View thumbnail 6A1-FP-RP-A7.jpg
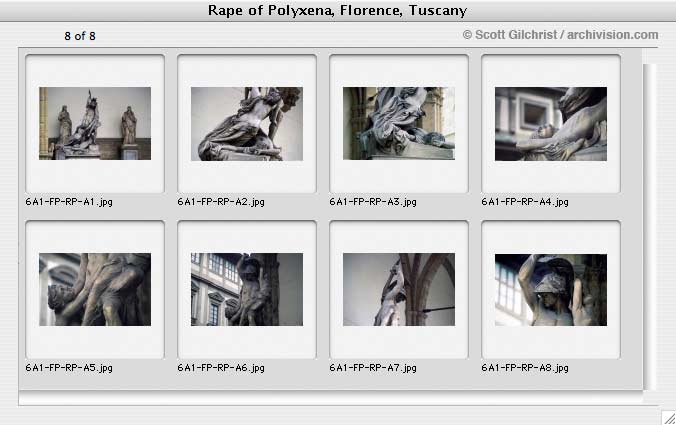This screenshot has width=676, height=425. pyautogui.click(x=399, y=289)
